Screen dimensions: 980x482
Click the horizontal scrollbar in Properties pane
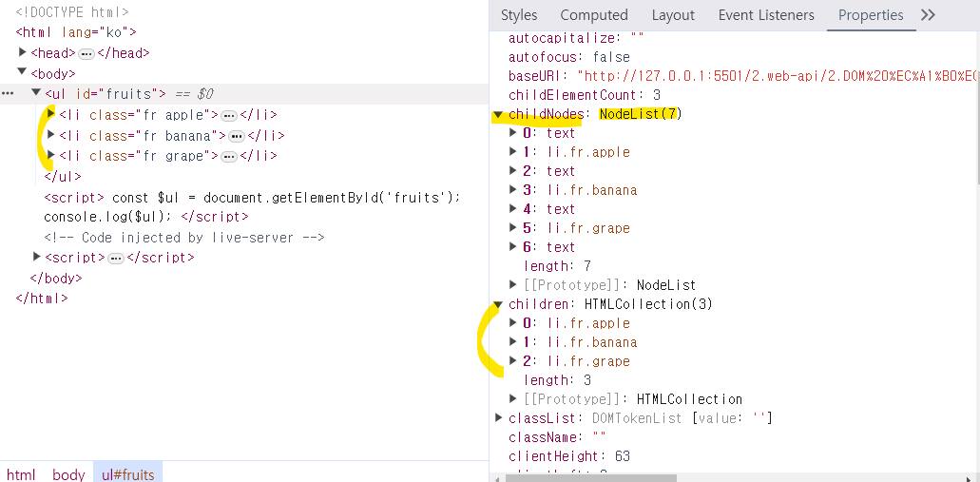coord(590,478)
